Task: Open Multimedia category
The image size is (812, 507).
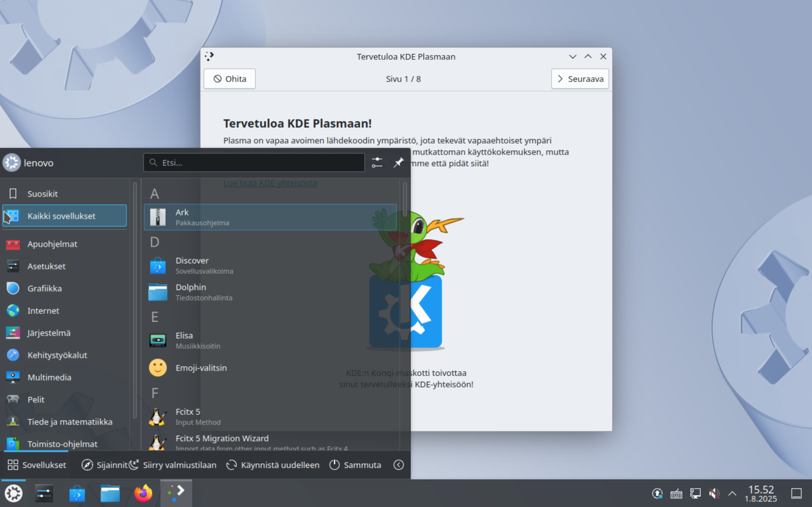Action: click(x=64, y=377)
